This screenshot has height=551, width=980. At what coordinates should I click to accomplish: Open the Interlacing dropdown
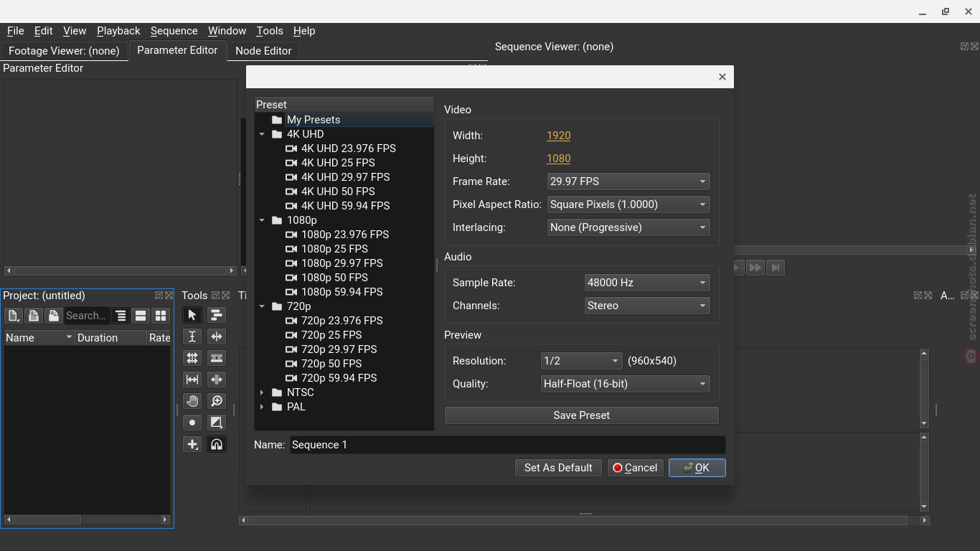point(628,227)
